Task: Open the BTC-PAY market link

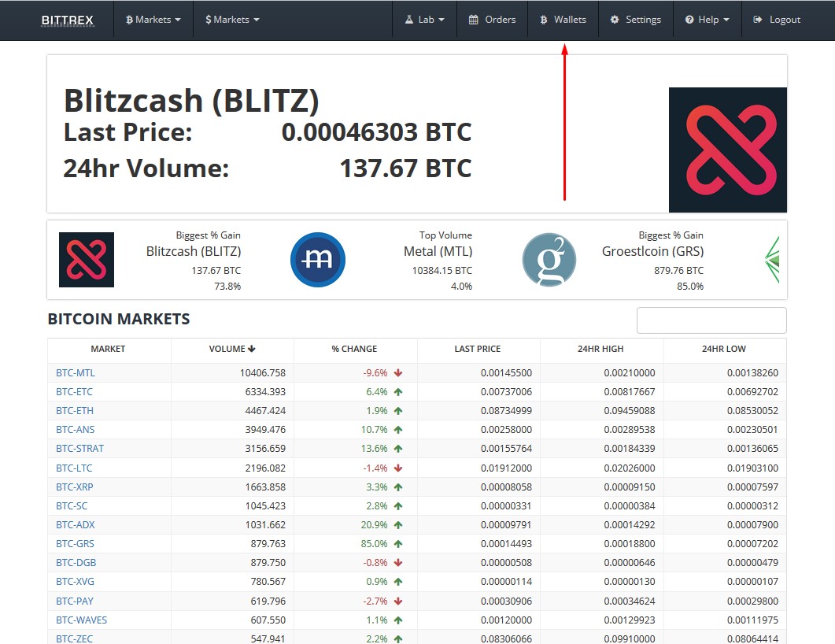Action: pos(75,601)
